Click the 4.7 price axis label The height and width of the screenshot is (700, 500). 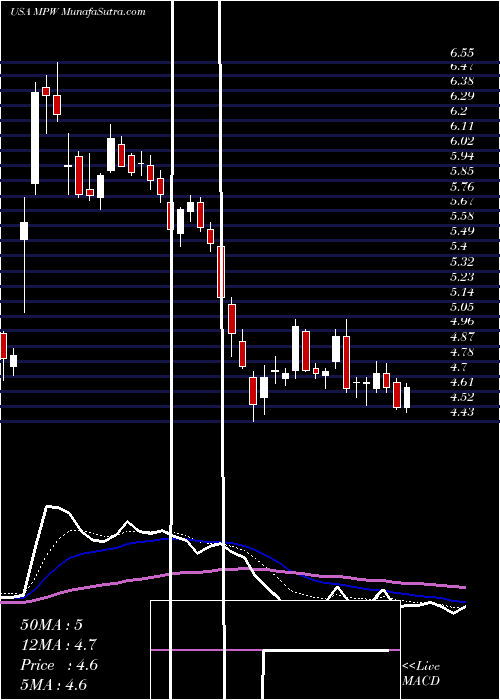click(x=458, y=367)
